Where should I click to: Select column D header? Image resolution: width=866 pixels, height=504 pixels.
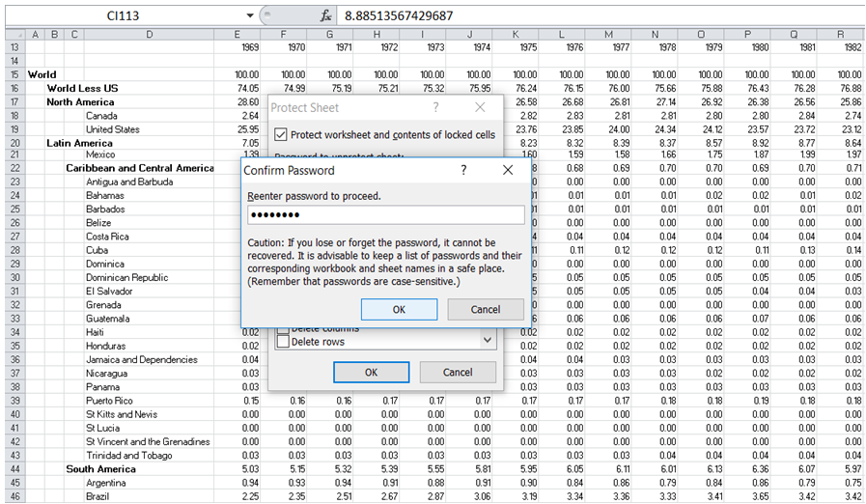click(149, 34)
